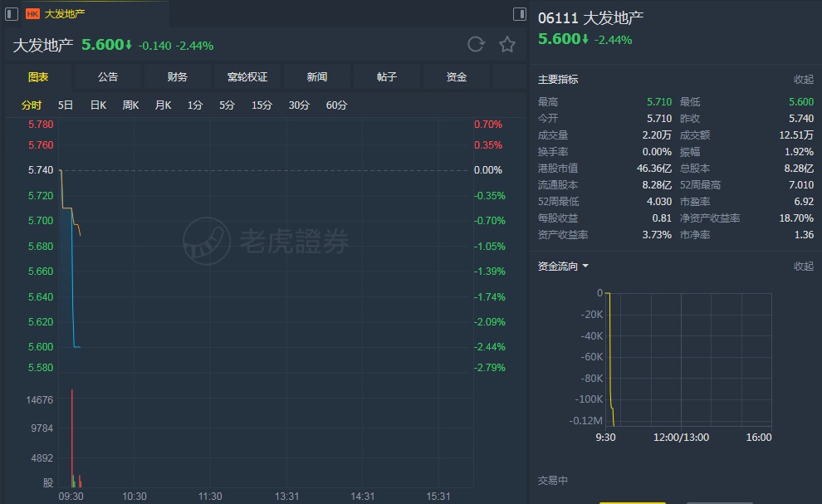Select the 60分 interval
Image resolution: width=822 pixels, height=504 pixels.
[336, 105]
